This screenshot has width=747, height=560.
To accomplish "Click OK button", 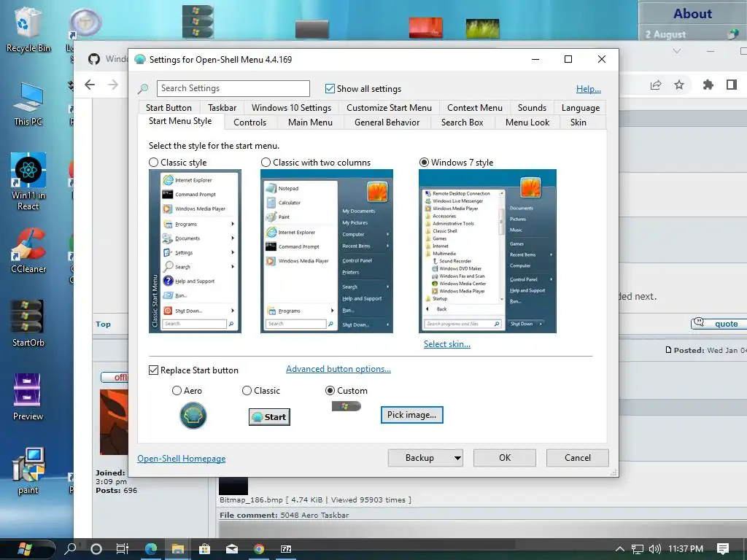I will [505, 458].
